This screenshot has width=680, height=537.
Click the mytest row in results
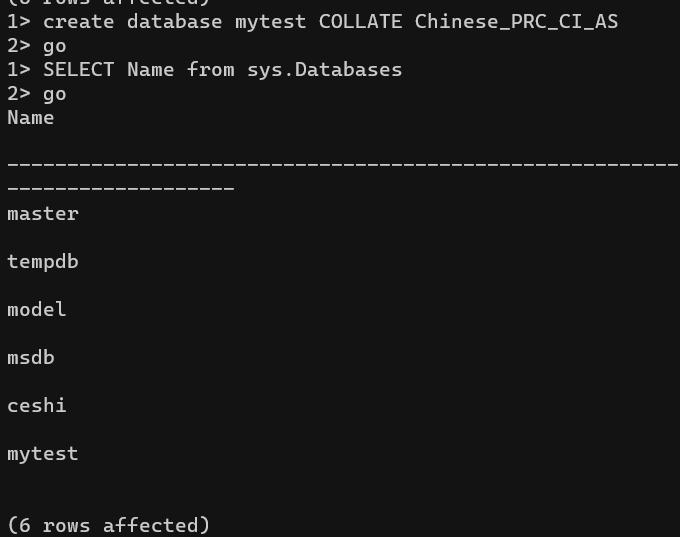[43, 454]
